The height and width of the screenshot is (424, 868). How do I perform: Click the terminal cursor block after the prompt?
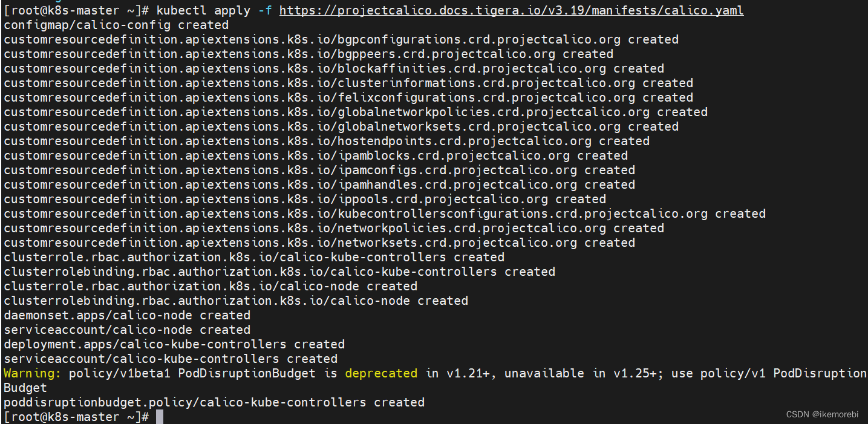pos(160,417)
